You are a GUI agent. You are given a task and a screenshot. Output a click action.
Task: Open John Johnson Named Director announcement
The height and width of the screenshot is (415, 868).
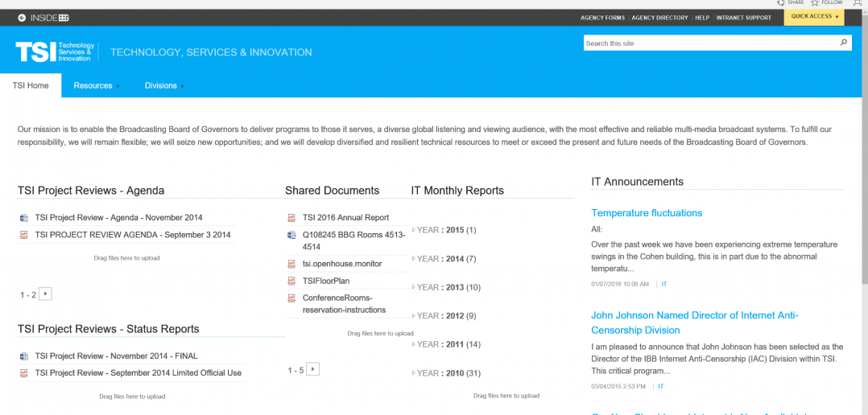(x=695, y=323)
